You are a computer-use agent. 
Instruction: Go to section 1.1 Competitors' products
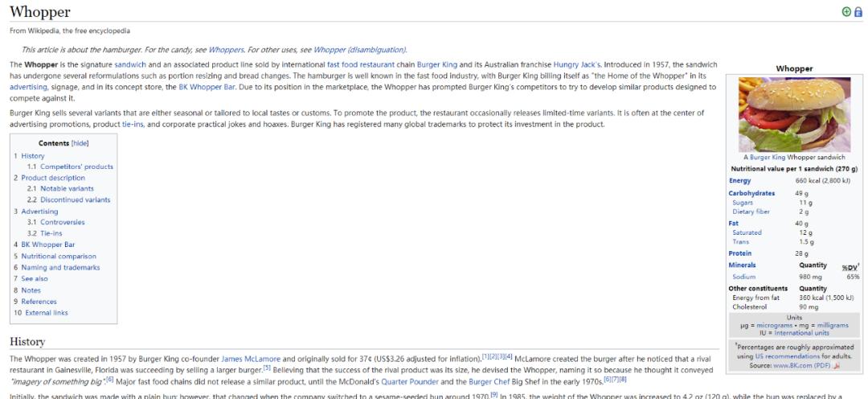click(x=76, y=167)
